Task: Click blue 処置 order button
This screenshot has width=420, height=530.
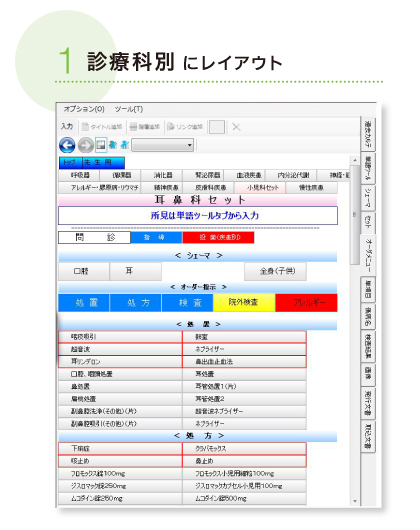Action: [x=84, y=303]
